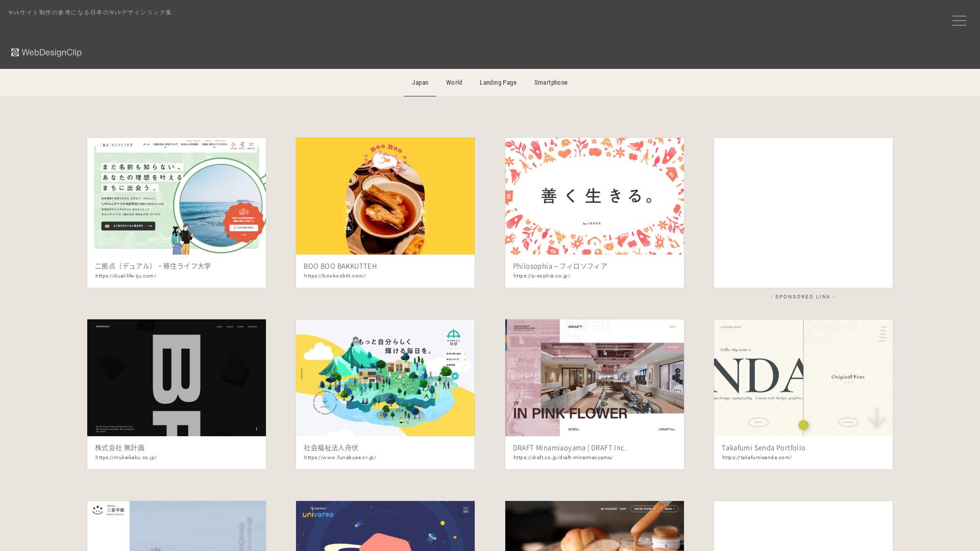Click the https://mukeikaku.co.jp/ URL

pos(126,458)
